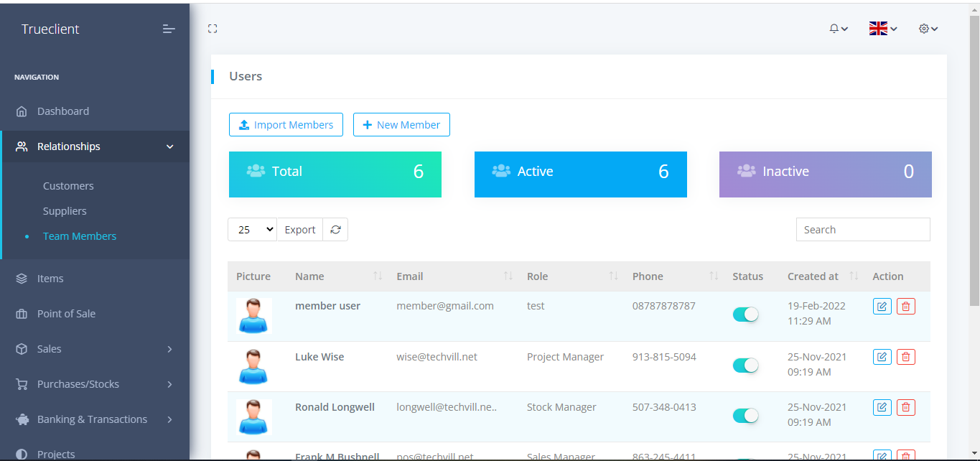Click the Import Members button

[x=286, y=125]
